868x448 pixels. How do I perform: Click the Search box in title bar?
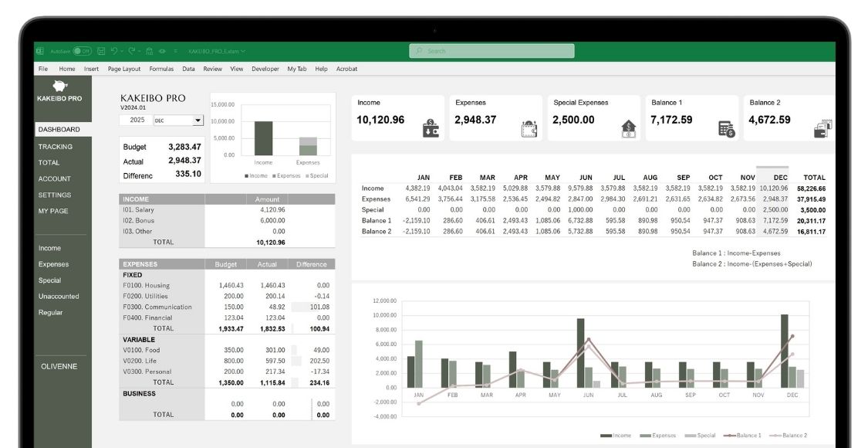[491, 51]
